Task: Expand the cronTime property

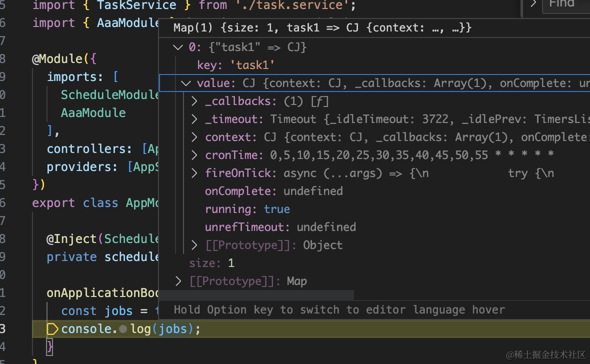Action: click(x=194, y=155)
